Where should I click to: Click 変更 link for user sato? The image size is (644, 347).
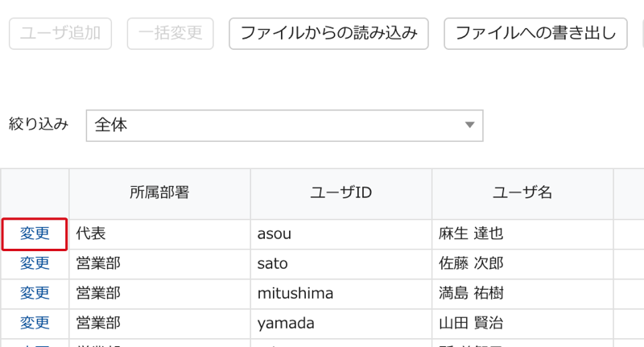pyautogui.click(x=35, y=263)
